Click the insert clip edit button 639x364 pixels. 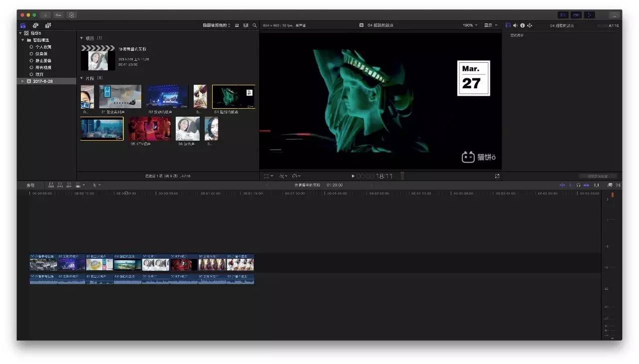coord(60,185)
